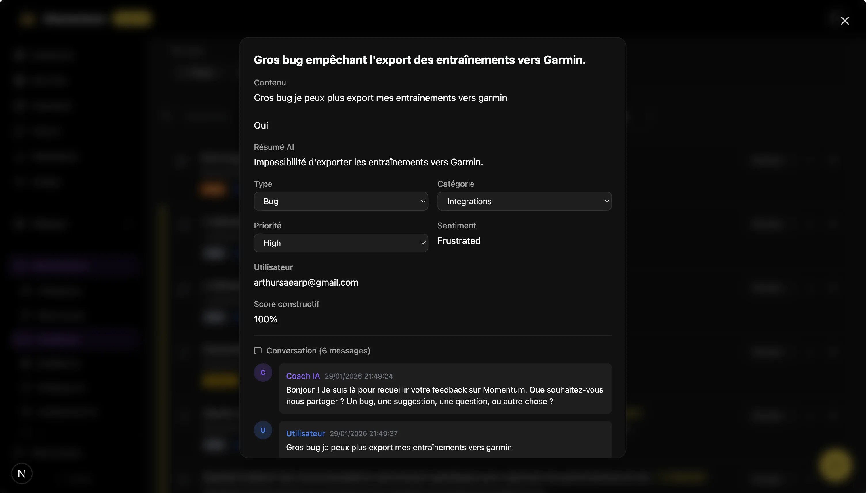Click the Résumé AI summary text
The image size is (868, 493).
click(x=369, y=163)
